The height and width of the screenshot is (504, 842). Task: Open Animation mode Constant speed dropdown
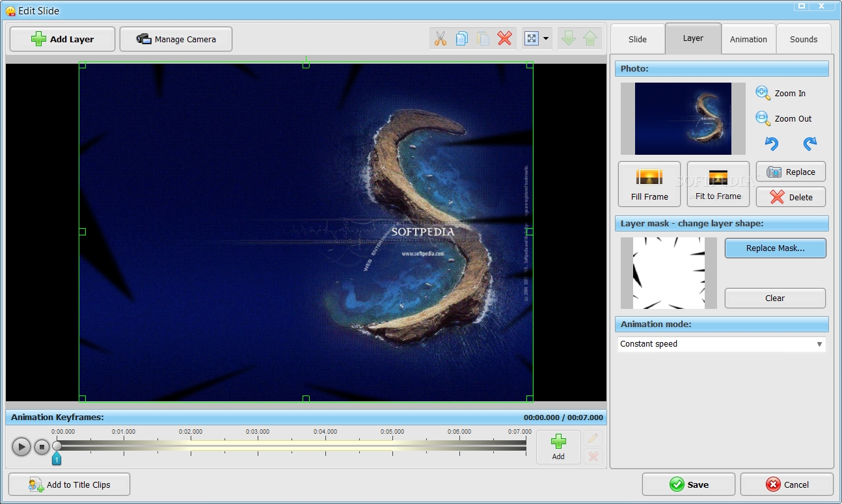tap(722, 344)
